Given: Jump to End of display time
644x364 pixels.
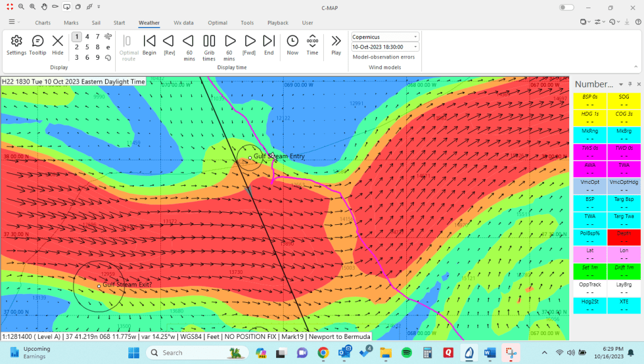Looking at the screenshot, I should [x=269, y=45].
